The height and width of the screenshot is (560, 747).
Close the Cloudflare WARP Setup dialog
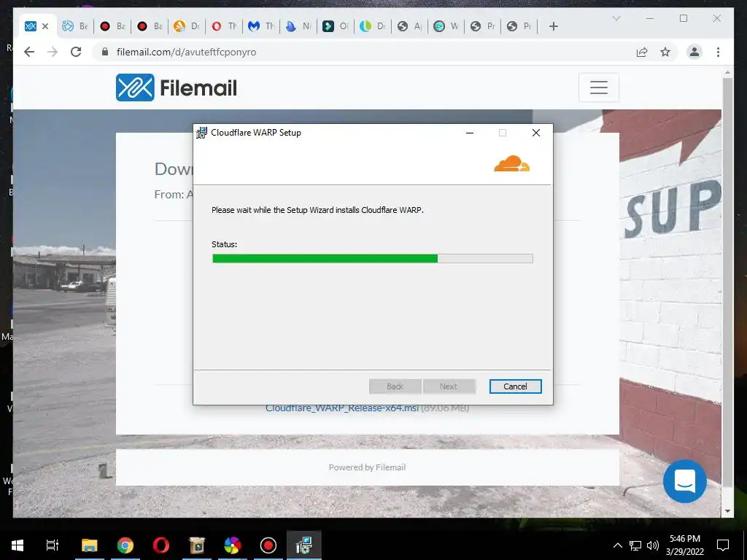[x=536, y=133]
